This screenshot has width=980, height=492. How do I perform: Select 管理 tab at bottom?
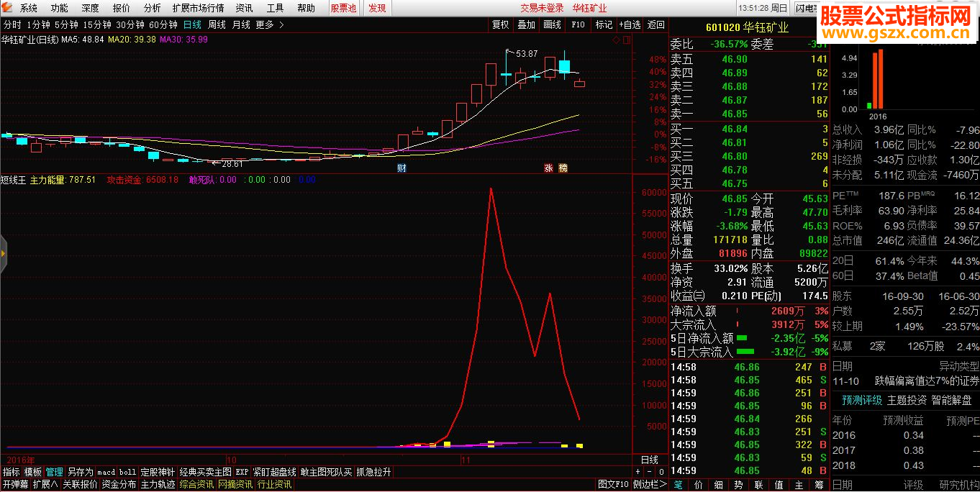click(55, 472)
